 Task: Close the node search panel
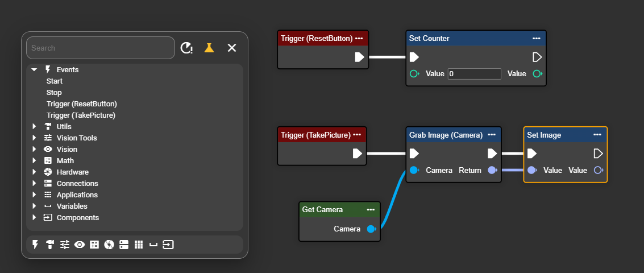[232, 48]
